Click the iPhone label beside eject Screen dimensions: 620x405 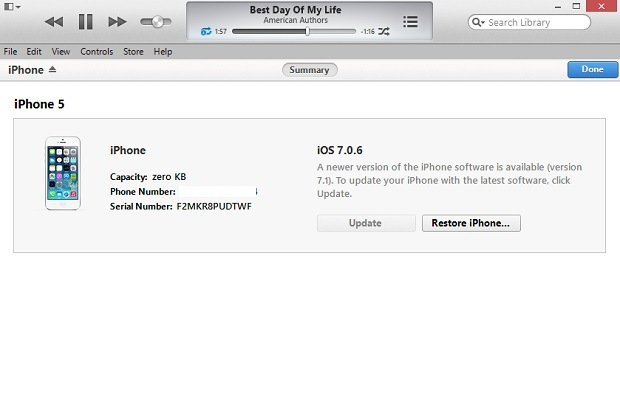coord(26,70)
